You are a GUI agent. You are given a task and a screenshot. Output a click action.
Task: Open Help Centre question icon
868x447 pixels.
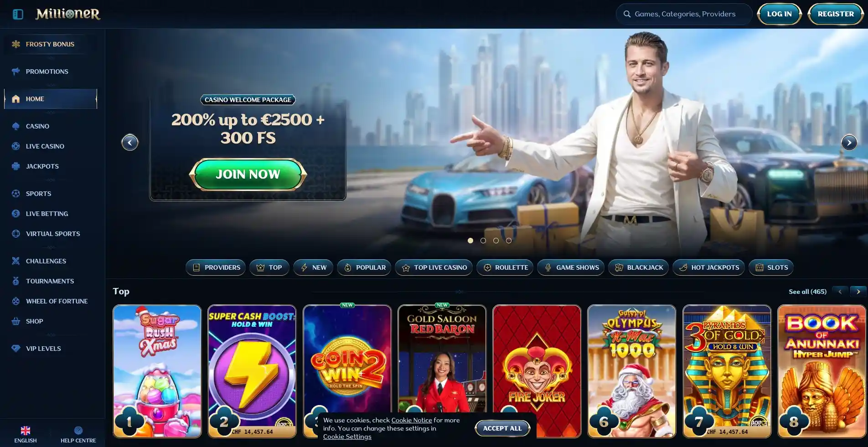[x=78, y=430]
